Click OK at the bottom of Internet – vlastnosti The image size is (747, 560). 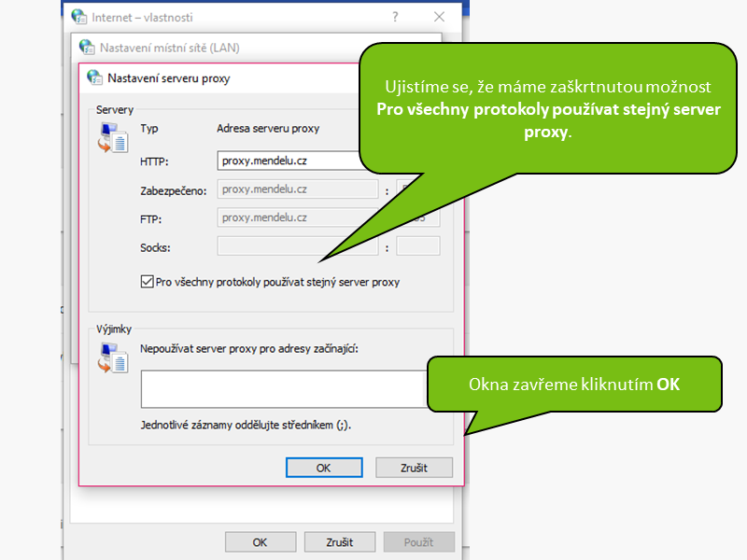(261, 542)
